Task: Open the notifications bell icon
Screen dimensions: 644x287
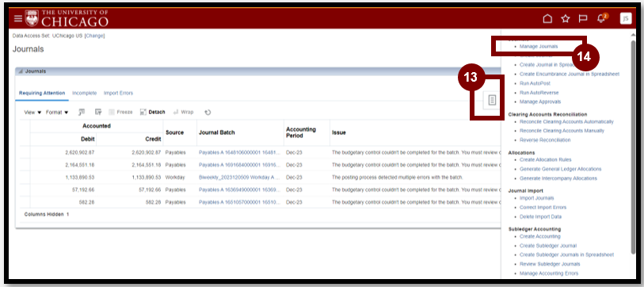Action: coord(601,18)
